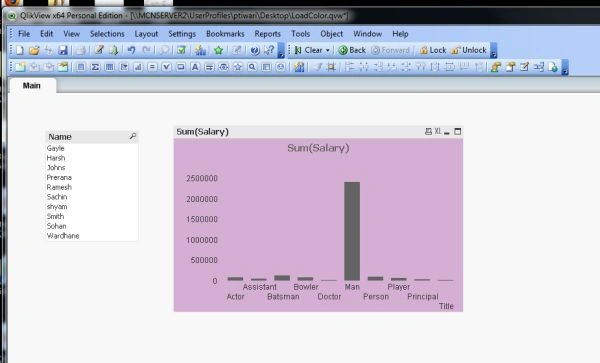The width and height of the screenshot is (600, 363).
Task: Create a new chart object
Action: (x=138, y=67)
